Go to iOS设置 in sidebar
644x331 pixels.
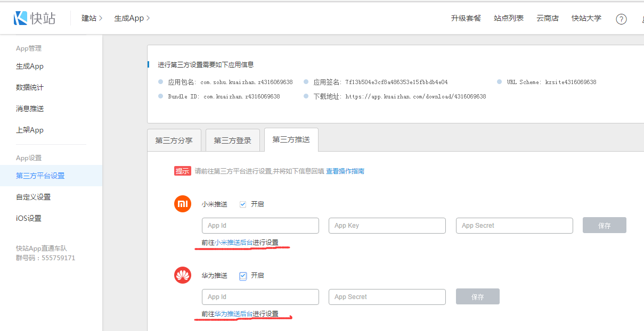(x=29, y=218)
